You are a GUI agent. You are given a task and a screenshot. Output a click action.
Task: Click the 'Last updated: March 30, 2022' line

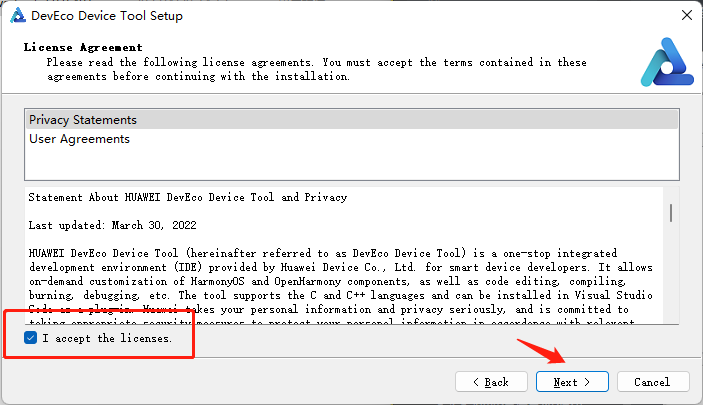pyautogui.click(x=112, y=225)
